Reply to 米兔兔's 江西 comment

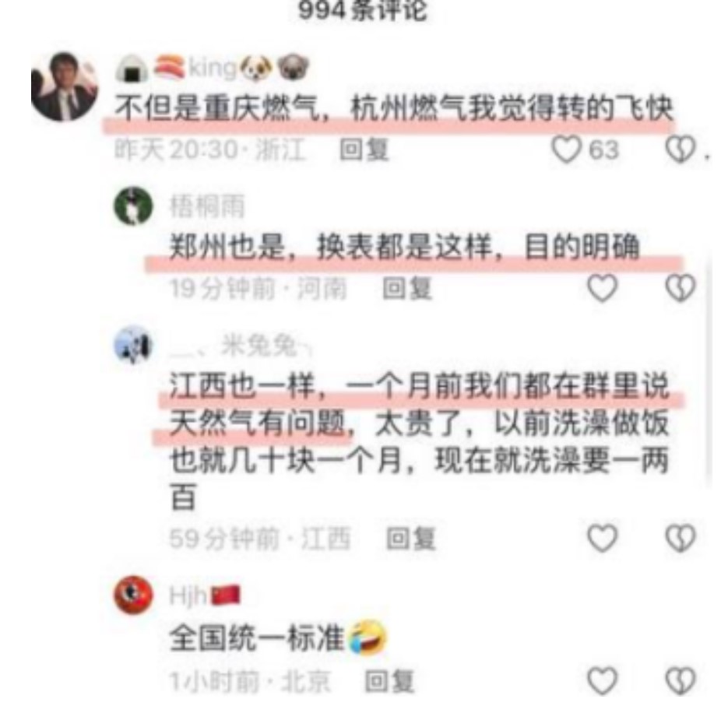tap(411, 539)
